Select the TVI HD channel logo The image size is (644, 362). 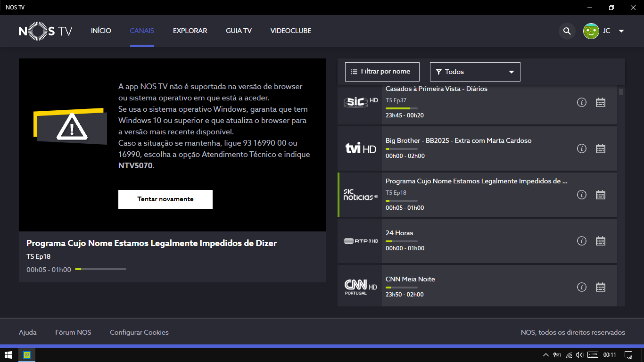click(361, 148)
